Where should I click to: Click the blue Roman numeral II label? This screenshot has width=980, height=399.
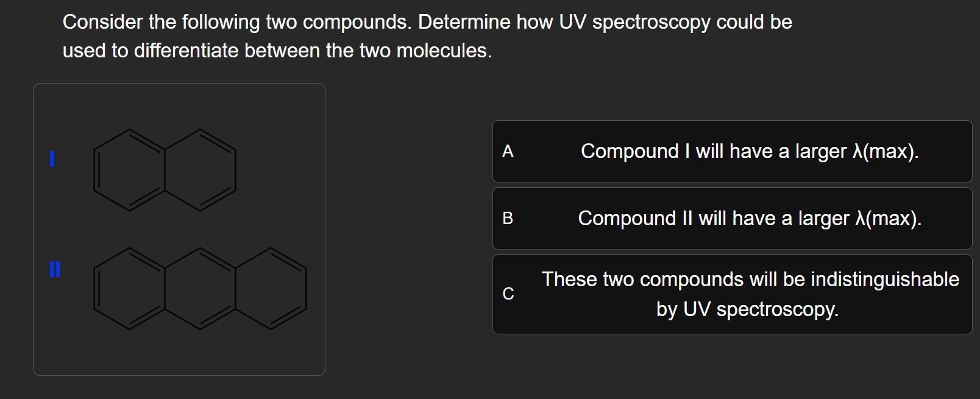tap(53, 268)
